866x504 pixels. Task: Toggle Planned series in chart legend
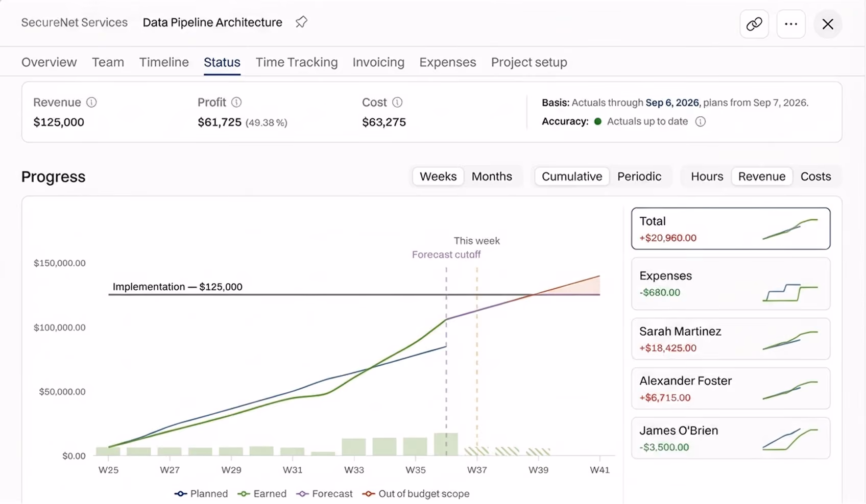click(201, 493)
